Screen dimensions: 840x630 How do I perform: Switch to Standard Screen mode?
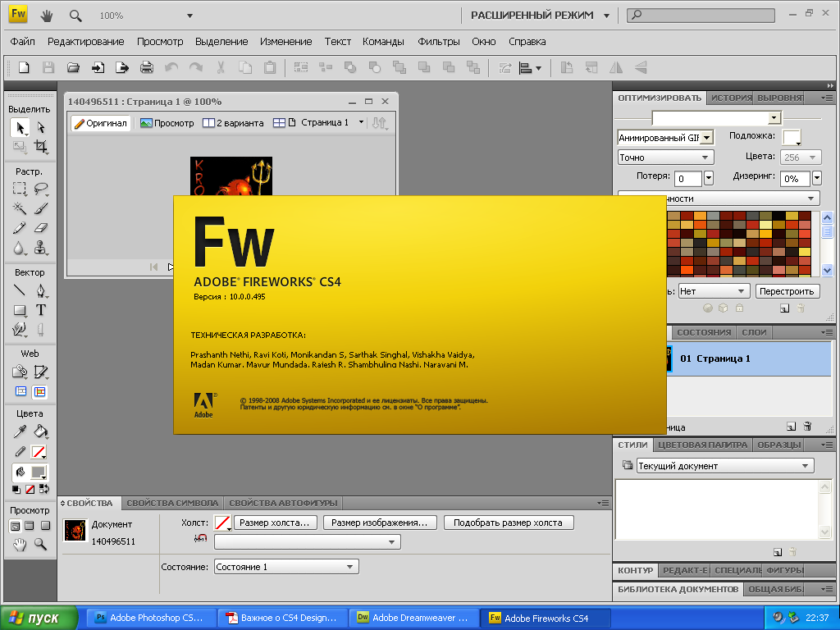(x=15, y=526)
